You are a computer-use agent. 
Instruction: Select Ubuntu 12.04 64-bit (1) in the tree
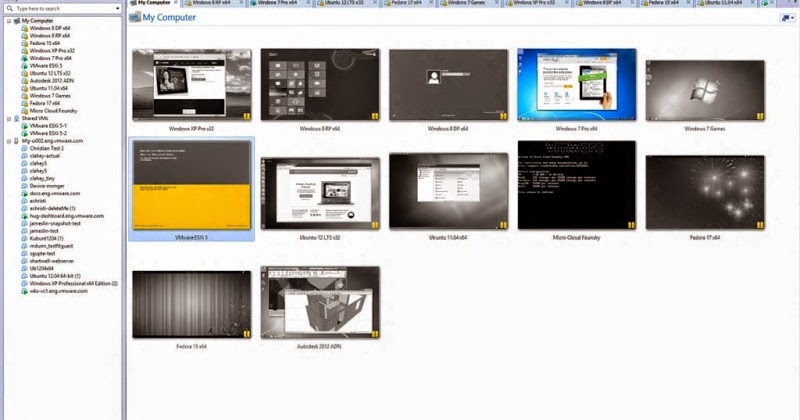click(55, 276)
